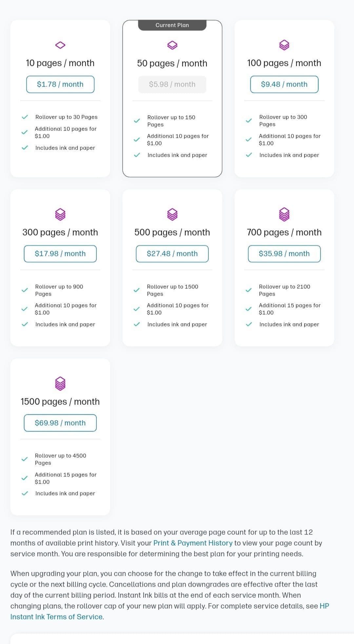Click the stack icon above 300 pages plan
Screen dimensions: 354x644
(x=60, y=214)
